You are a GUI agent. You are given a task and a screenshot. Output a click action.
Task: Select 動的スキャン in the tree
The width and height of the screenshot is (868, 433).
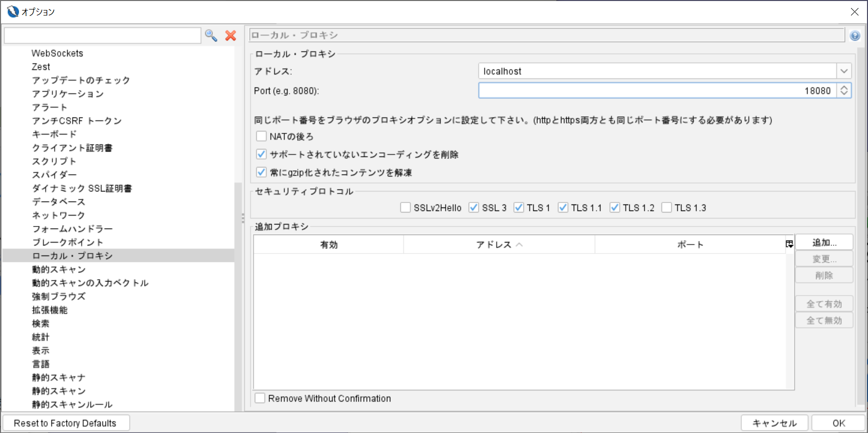click(59, 269)
